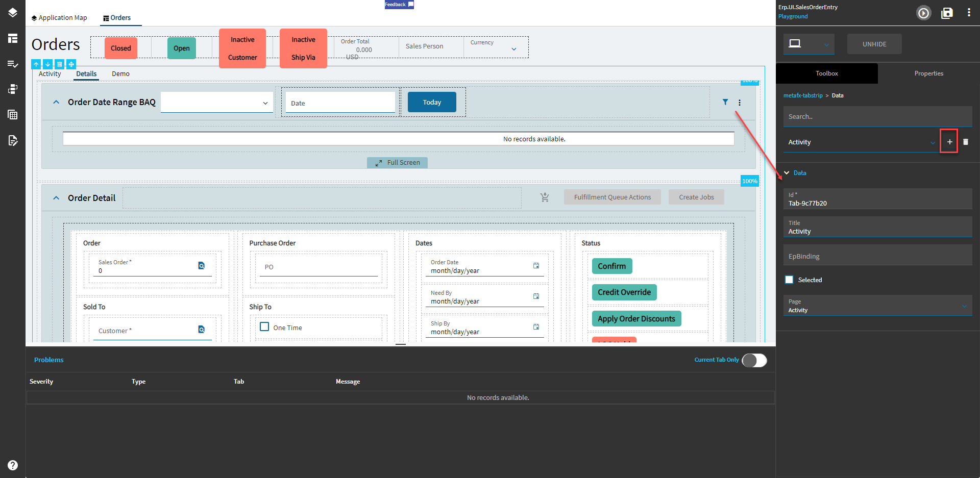Screen dimensions: 980x478
Task: Delete the Activity tab with trash icon
Action: point(966,142)
